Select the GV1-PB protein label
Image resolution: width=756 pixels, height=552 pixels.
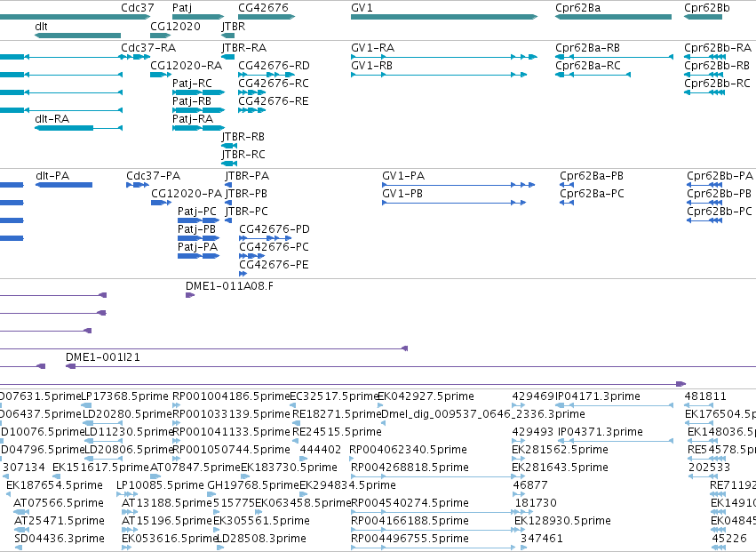click(402, 194)
